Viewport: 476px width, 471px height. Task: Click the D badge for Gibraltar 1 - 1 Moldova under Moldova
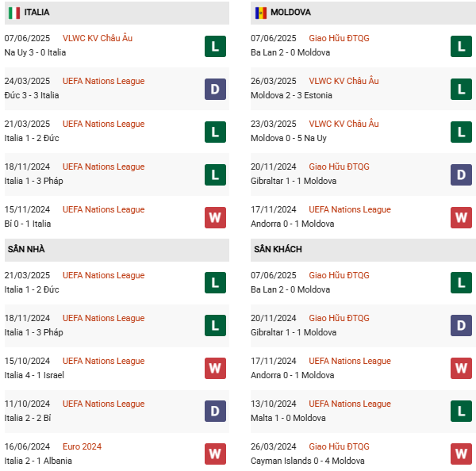pos(461,174)
